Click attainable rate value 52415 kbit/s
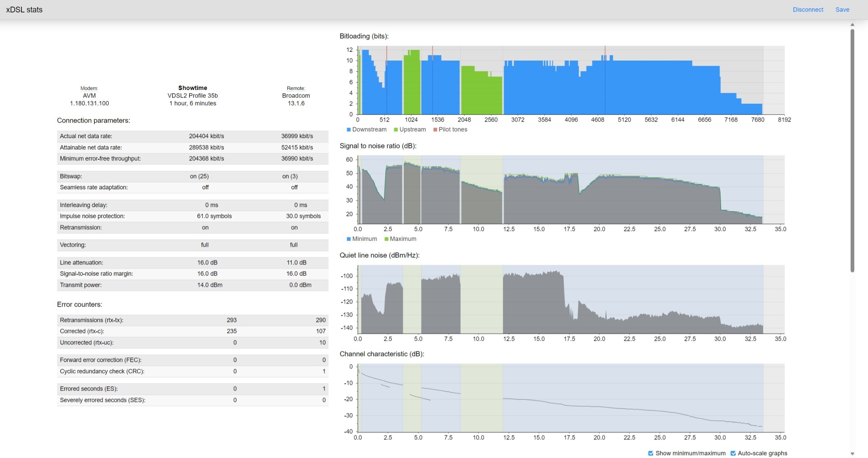 click(297, 148)
